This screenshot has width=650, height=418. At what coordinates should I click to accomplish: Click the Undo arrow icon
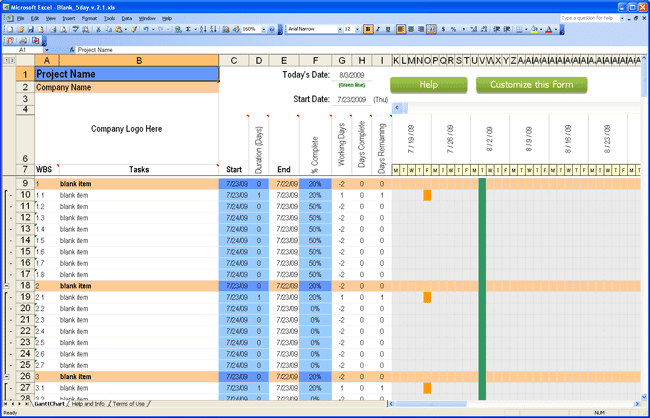point(146,29)
